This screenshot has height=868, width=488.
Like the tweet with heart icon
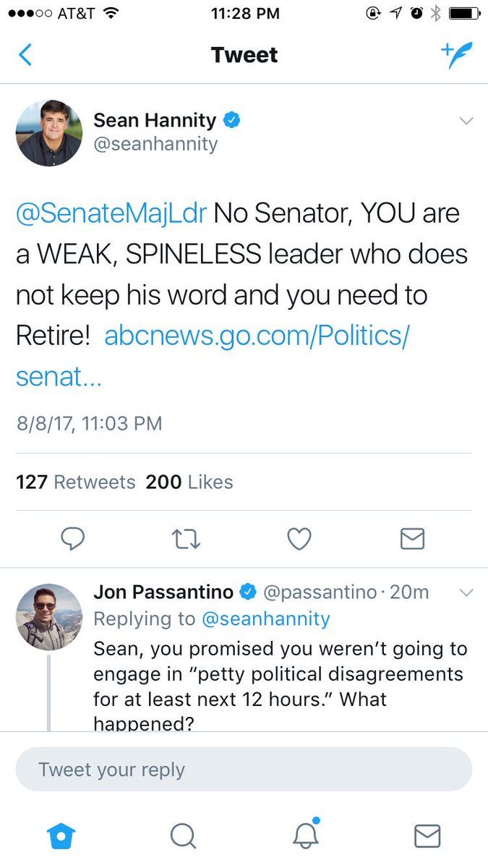[x=299, y=539]
